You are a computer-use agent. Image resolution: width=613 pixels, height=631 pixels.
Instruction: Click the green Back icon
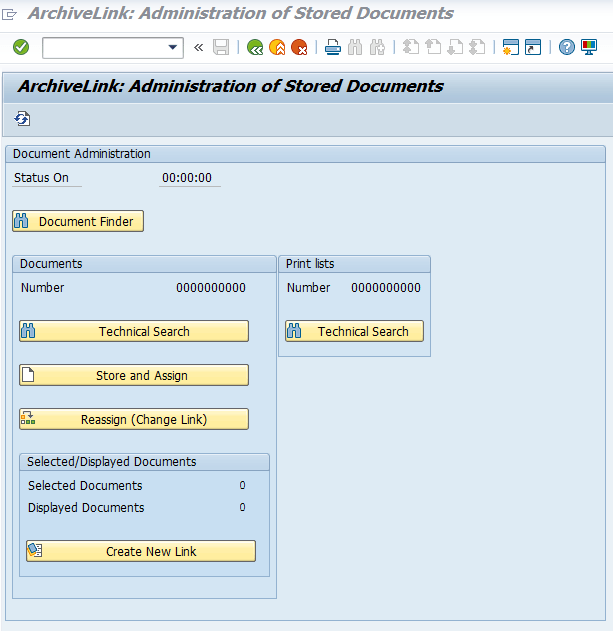(x=255, y=47)
